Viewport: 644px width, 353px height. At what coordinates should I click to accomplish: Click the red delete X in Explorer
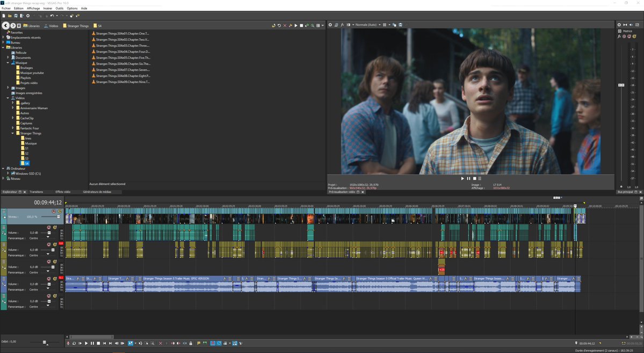pyautogui.click(x=285, y=25)
